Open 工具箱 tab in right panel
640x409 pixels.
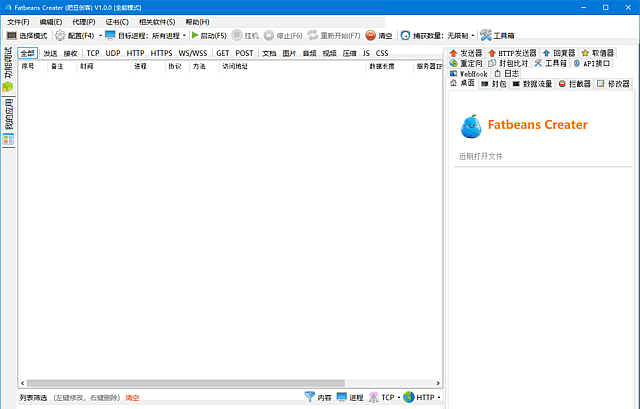(x=550, y=63)
